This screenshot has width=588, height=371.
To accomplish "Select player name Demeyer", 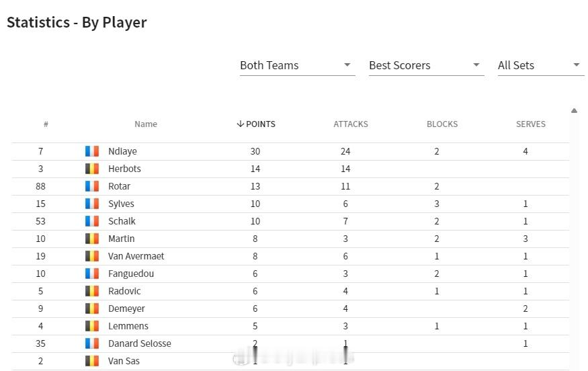I will (x=126, y=308).
